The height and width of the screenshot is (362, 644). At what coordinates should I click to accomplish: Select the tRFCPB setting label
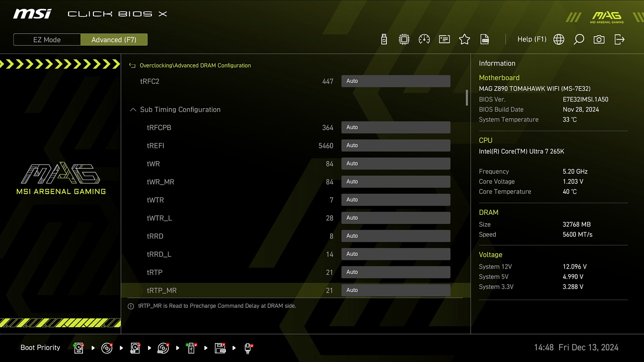click(x=159, y=128)
